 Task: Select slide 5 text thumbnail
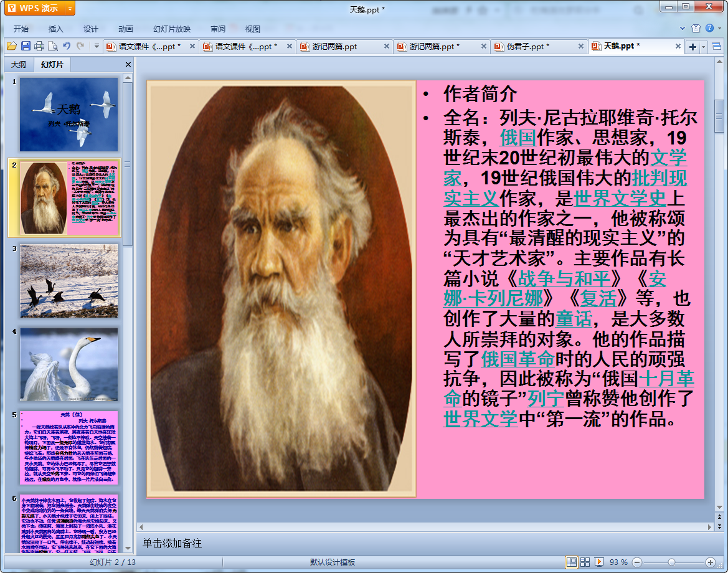[69, 448]
